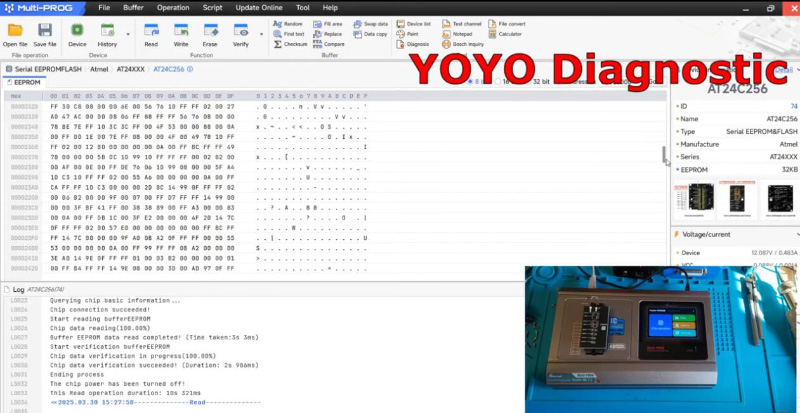Open the first adapter wiring thumbnail

(694, 198)
